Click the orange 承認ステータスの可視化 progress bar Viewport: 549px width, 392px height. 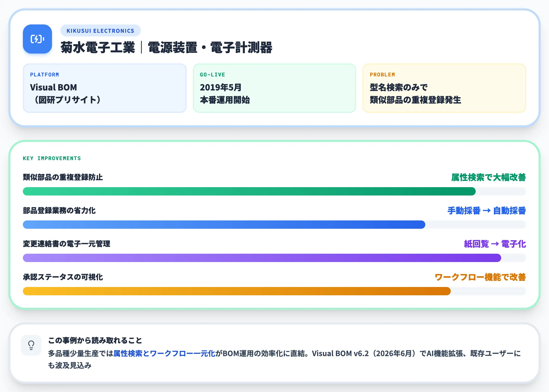pos(274,291)
